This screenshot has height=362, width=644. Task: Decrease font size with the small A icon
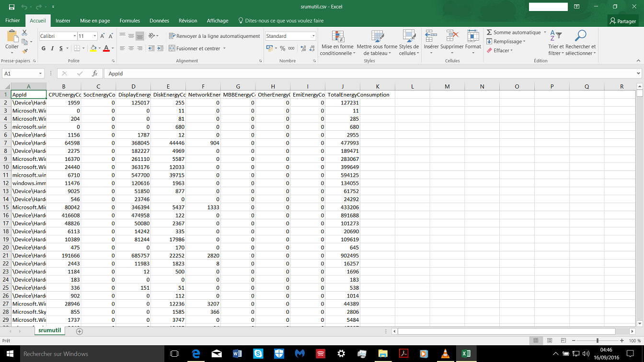point(111,36)
